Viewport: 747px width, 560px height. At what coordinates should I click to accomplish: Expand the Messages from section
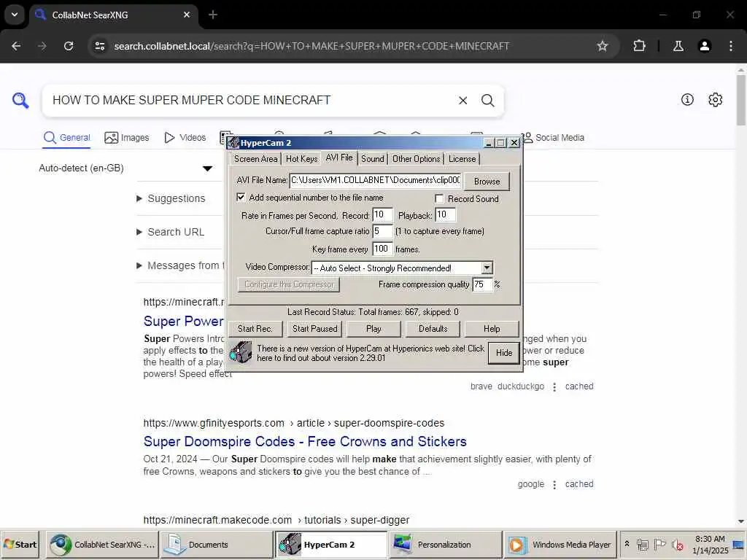point(181,265)
